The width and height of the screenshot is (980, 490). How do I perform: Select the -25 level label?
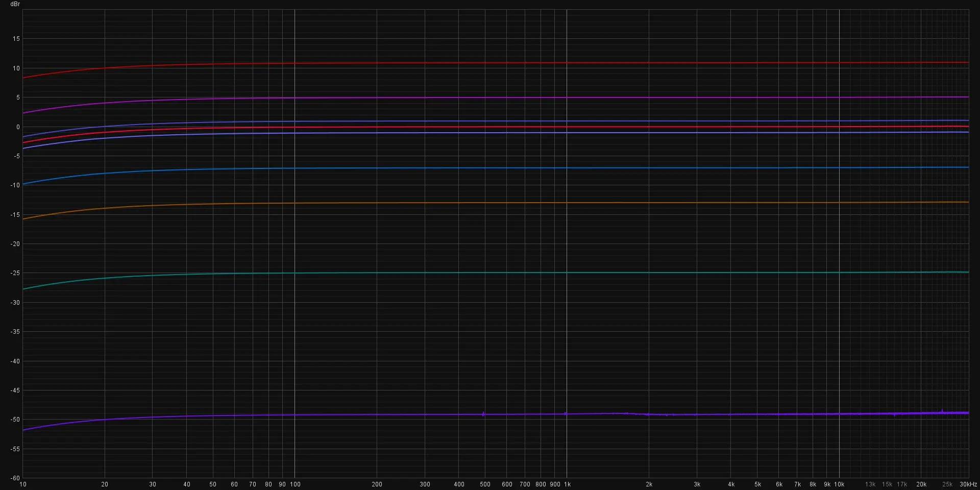point(15,273)
